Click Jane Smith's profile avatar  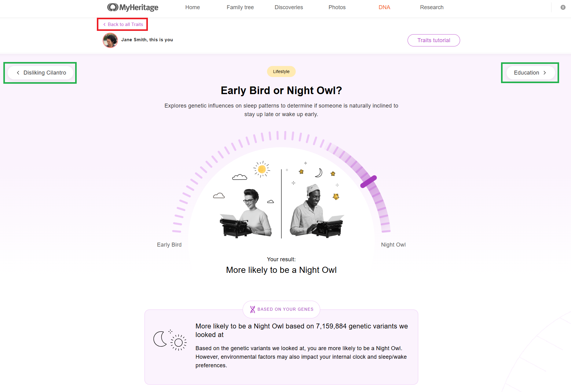tap(110, 40)
